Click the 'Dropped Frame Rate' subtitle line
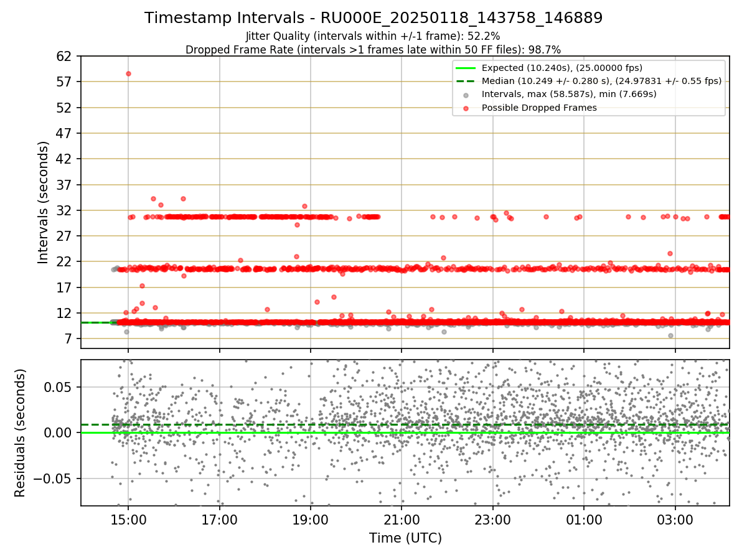The width and height of the screenshot is (747, 560). [373, 49]
